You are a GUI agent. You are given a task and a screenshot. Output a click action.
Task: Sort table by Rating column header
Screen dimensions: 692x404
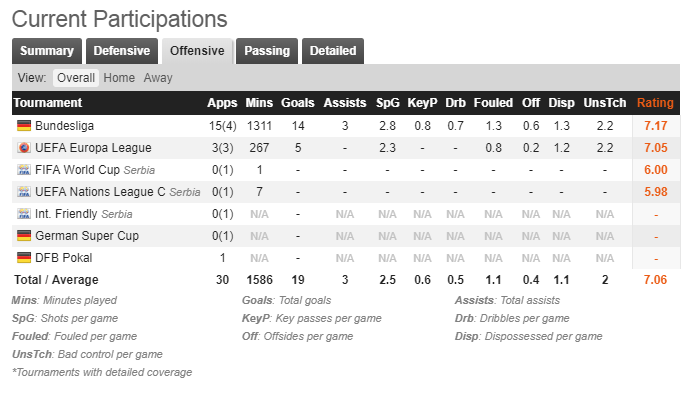pyautogui.click(x=655, y=103)
